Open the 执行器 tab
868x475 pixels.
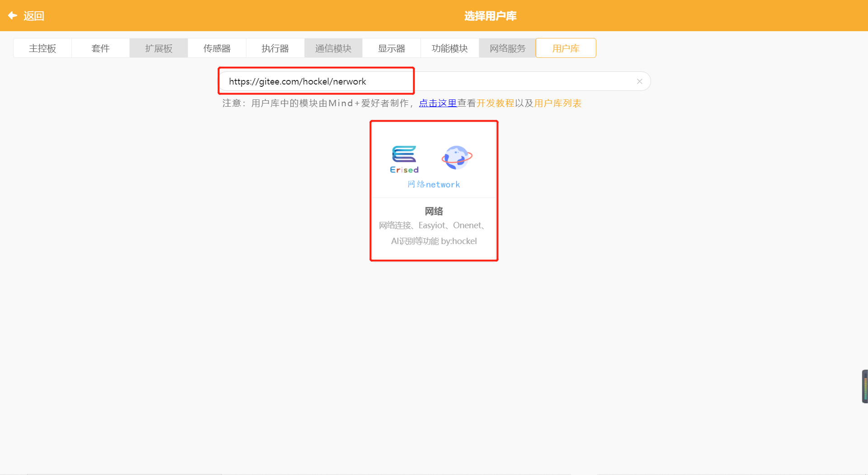(x=275, y=48)
